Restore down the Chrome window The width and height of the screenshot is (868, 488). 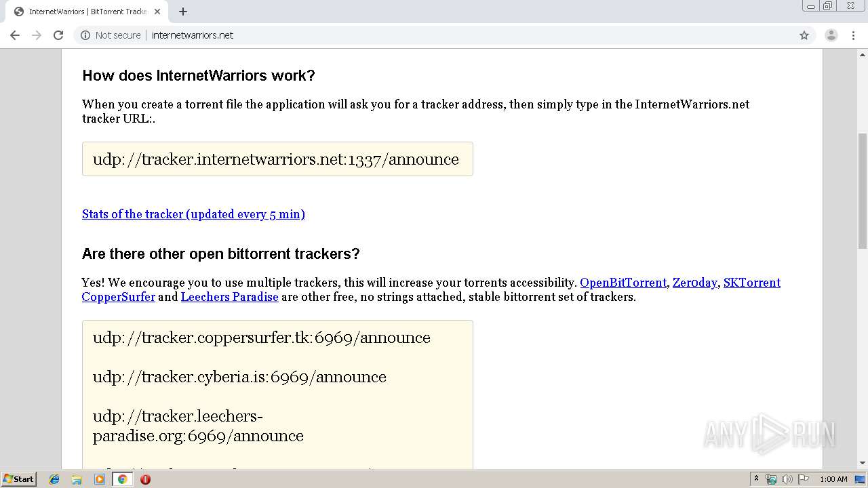click(x=828, y=6)
